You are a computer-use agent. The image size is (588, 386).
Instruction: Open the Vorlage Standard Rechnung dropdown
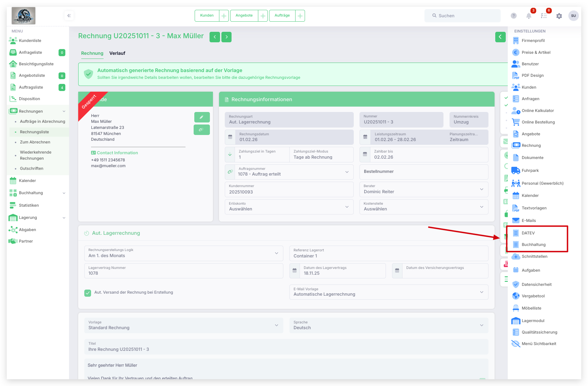(x=184, y=325)
